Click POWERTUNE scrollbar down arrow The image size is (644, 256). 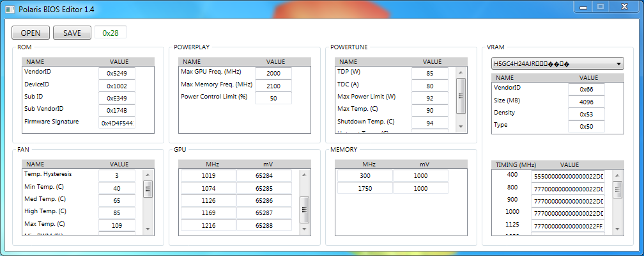click(461, 127)
